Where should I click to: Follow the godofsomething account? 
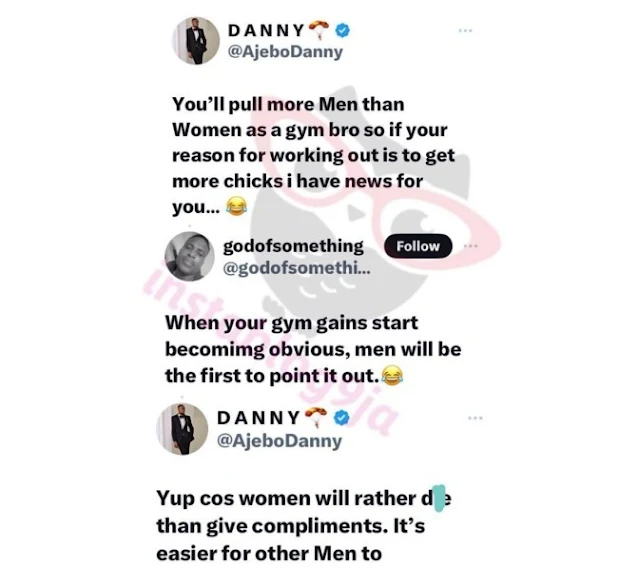click(418, 246)
